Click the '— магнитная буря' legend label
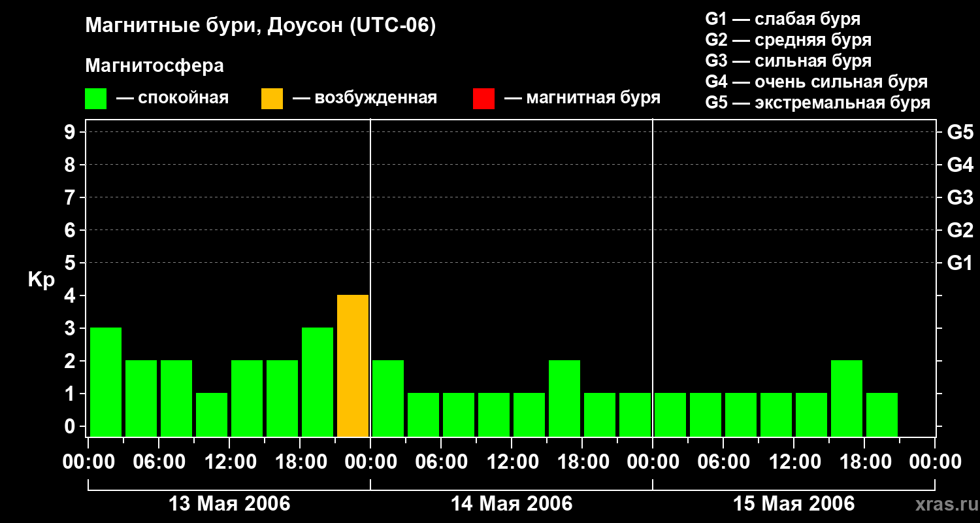Screen dimensions: 980x523 583,99
